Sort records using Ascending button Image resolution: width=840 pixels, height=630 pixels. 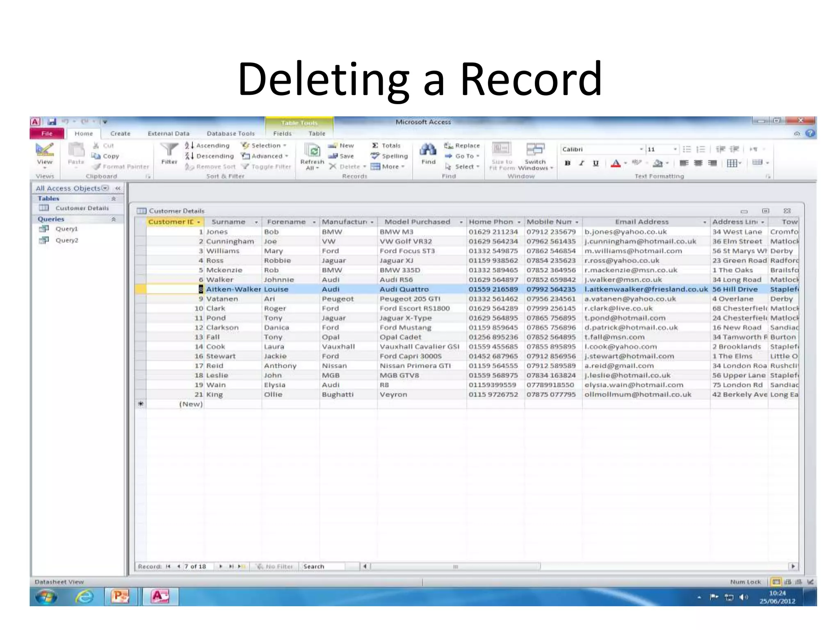click(x=207, y=145)
